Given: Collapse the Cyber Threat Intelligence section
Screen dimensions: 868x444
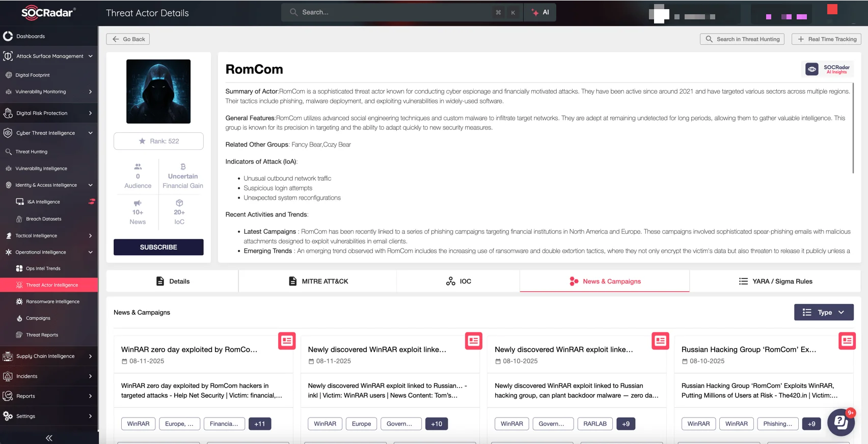Looking at the screenshot, I should click(90, 133).
